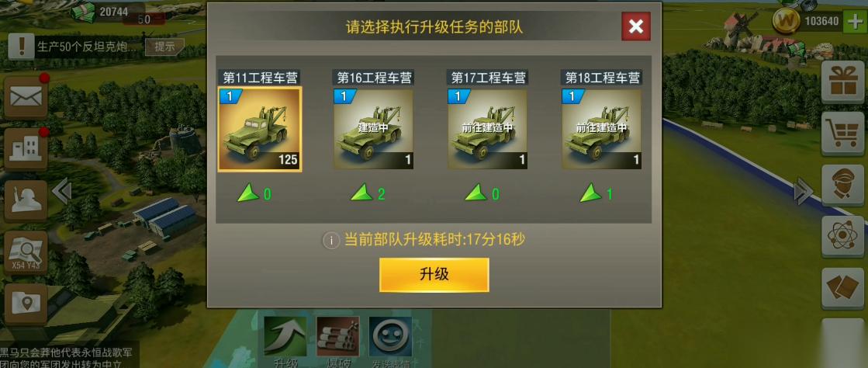
Task: Open the atom research icon
Action: click(x=842, y=237)
